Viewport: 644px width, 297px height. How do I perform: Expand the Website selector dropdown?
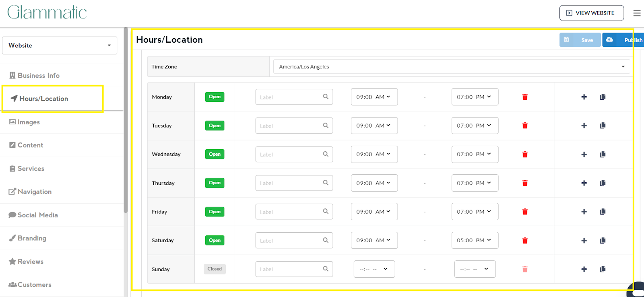click(x=60, y=45)
